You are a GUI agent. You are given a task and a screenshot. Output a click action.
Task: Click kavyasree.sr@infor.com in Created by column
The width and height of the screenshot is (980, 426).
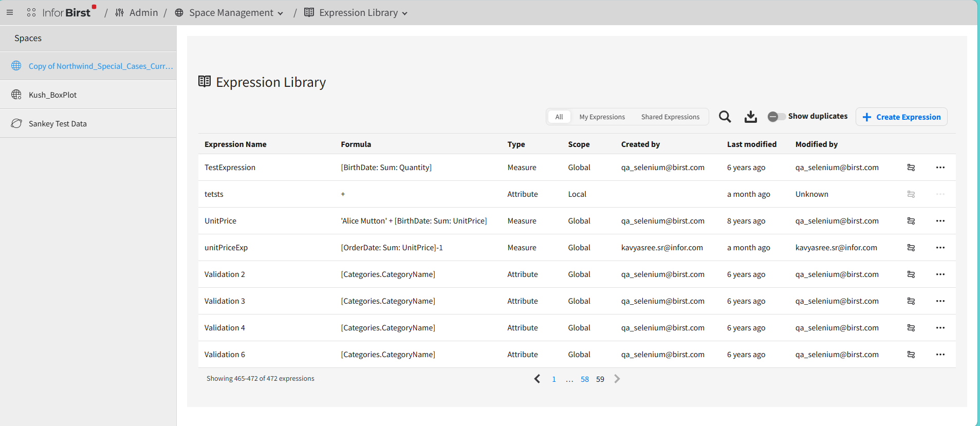662,248
